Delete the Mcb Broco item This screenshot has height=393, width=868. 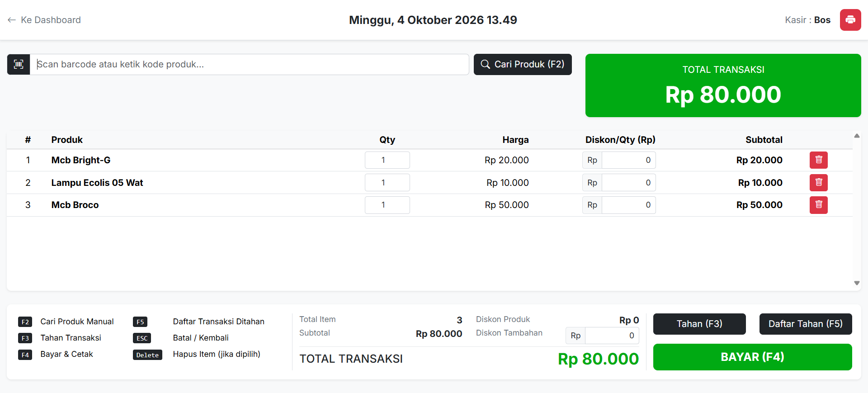point(818,205)
